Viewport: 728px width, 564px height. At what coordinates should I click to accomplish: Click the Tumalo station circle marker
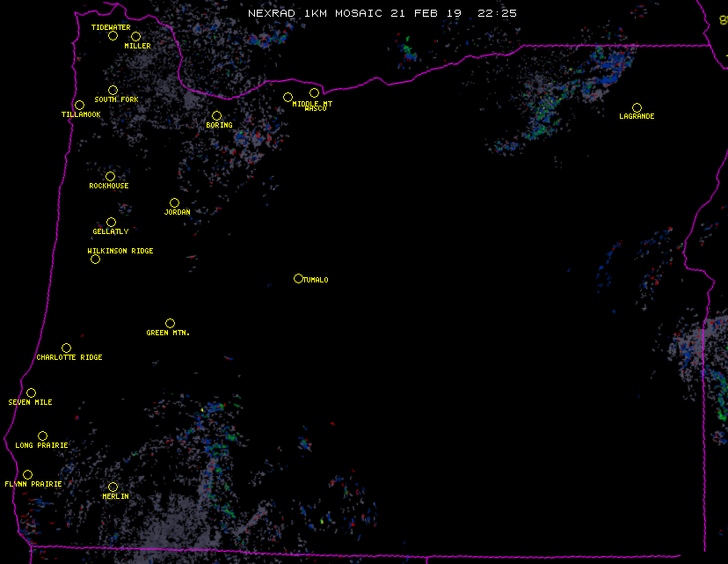pos(298,279)
